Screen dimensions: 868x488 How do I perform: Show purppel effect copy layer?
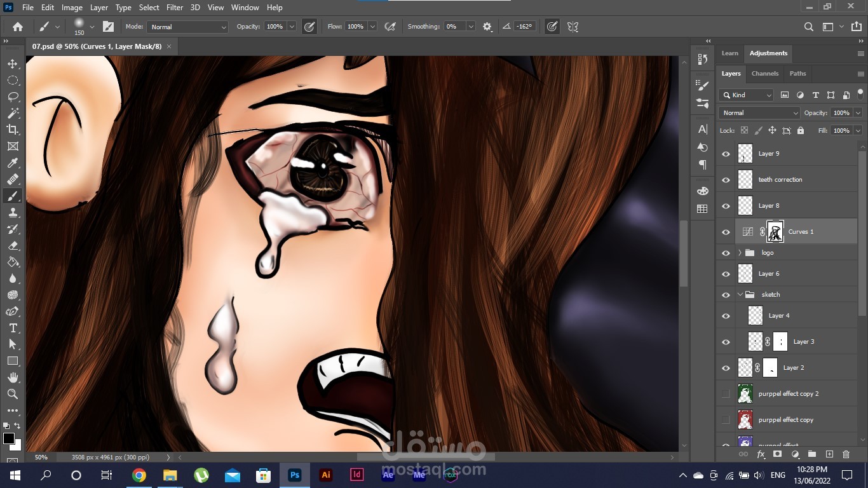726,420
